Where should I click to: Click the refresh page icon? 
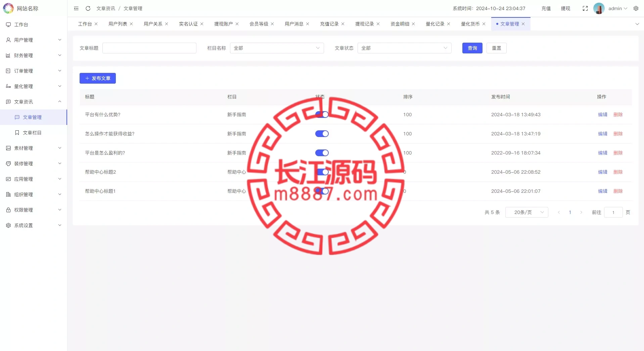pyautogui.click(x=88, y=8)
